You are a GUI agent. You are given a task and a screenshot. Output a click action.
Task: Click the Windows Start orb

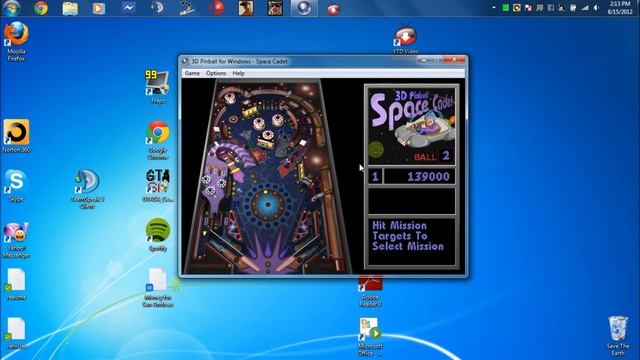[x=11, y=7]
